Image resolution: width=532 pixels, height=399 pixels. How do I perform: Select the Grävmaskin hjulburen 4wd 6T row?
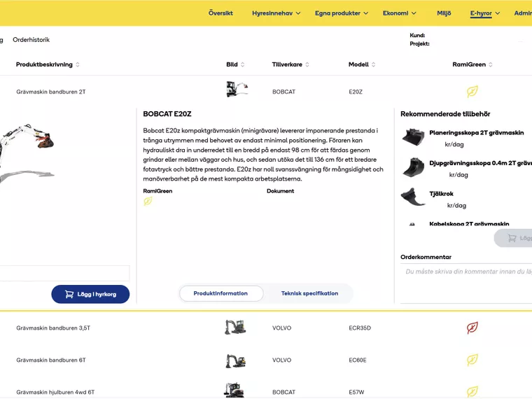266,389
